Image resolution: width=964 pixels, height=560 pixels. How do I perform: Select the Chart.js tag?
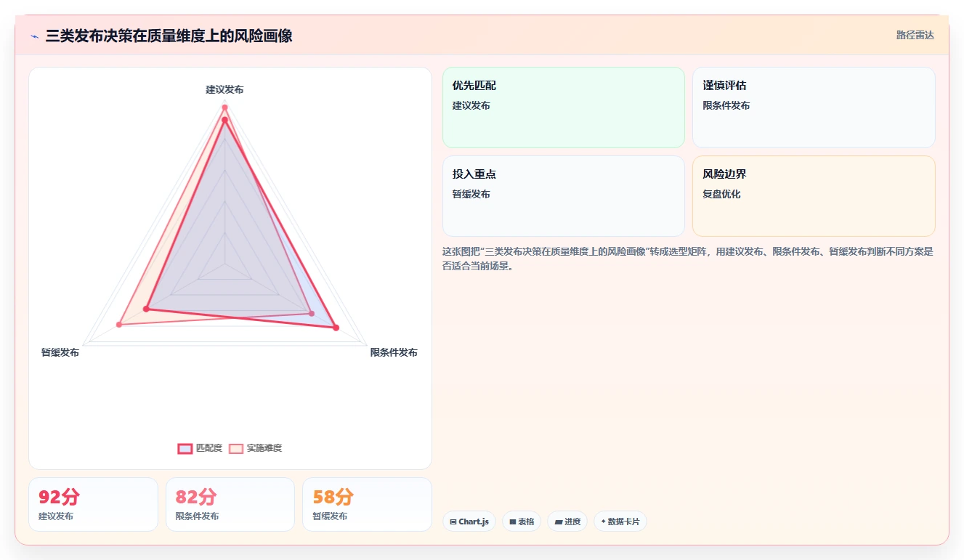click(469, 522)
